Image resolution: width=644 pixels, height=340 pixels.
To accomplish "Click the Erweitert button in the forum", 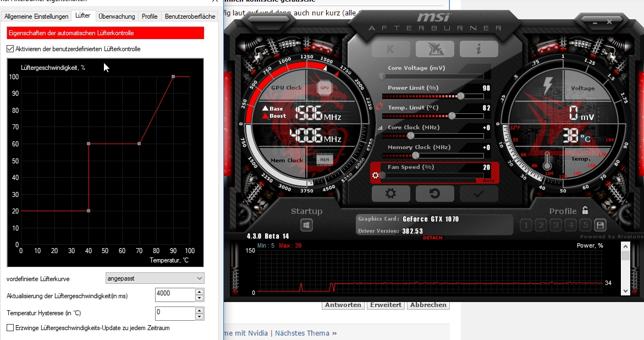I will click(x=386, y=305).
